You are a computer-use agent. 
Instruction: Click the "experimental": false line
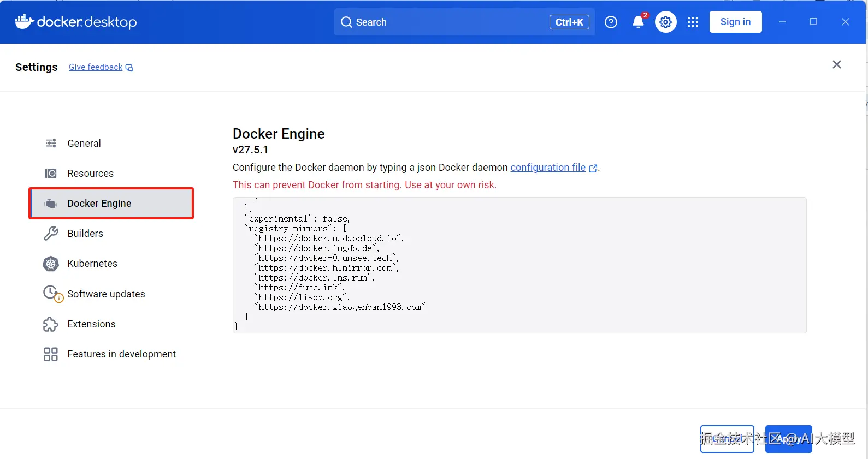(x=298, y=219)
